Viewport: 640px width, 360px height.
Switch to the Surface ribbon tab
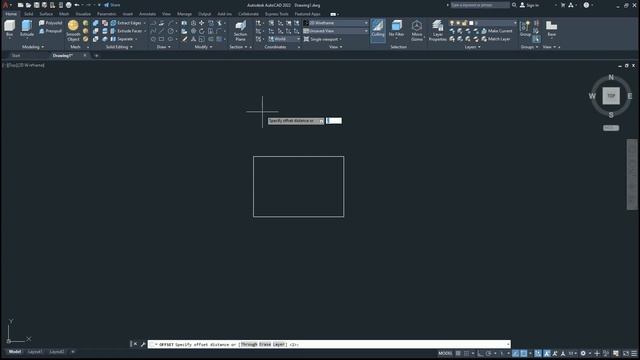tap(46, 14)
